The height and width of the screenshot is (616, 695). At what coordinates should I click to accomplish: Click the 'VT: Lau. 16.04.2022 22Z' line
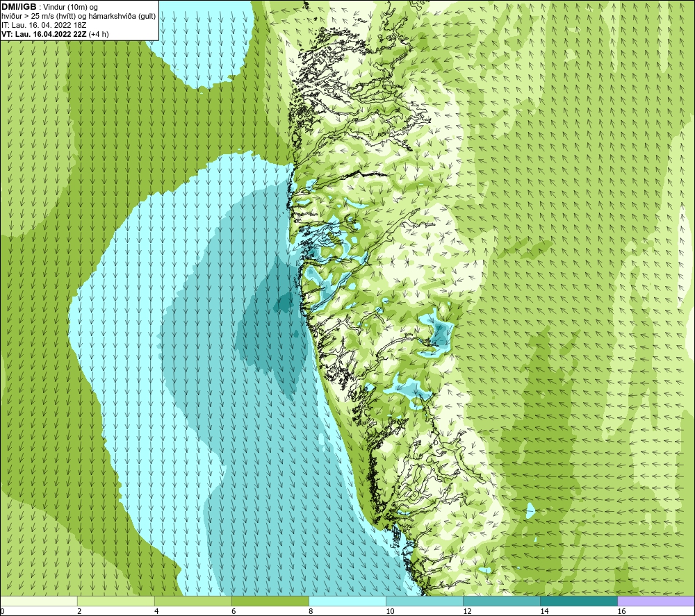[x=44, y=34]
